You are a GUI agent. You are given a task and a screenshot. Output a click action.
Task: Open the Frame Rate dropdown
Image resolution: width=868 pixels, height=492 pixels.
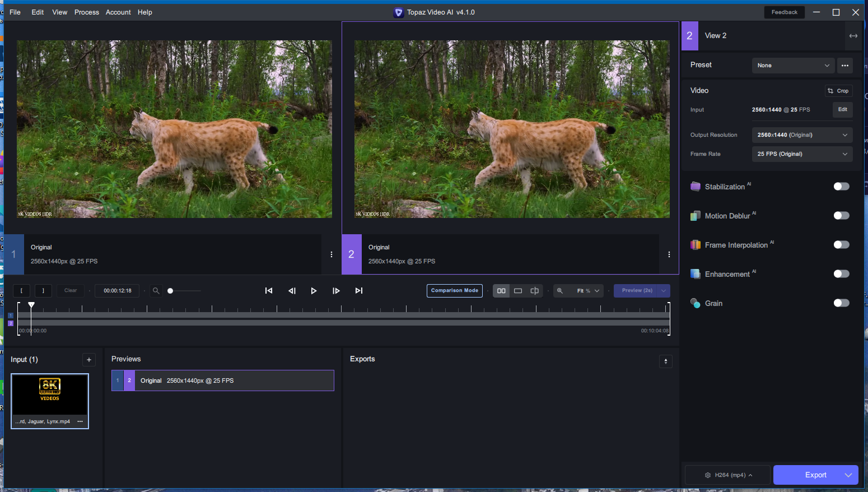coord(802,154)
